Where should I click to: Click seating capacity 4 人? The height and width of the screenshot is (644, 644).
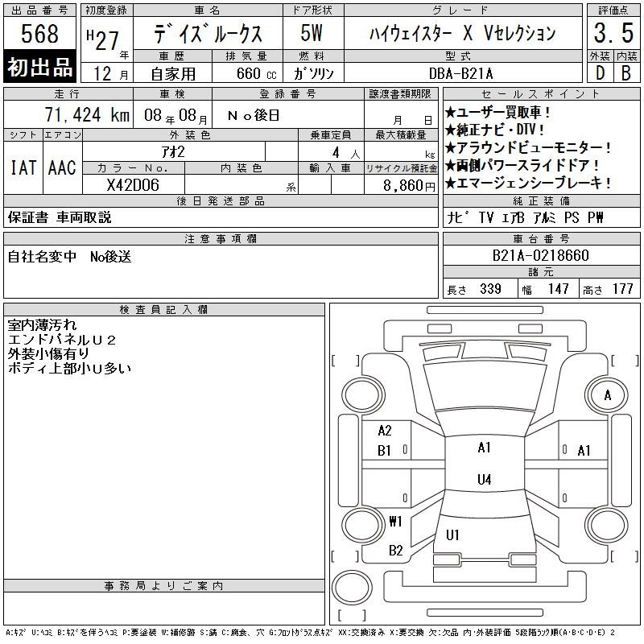pos(346,153)
